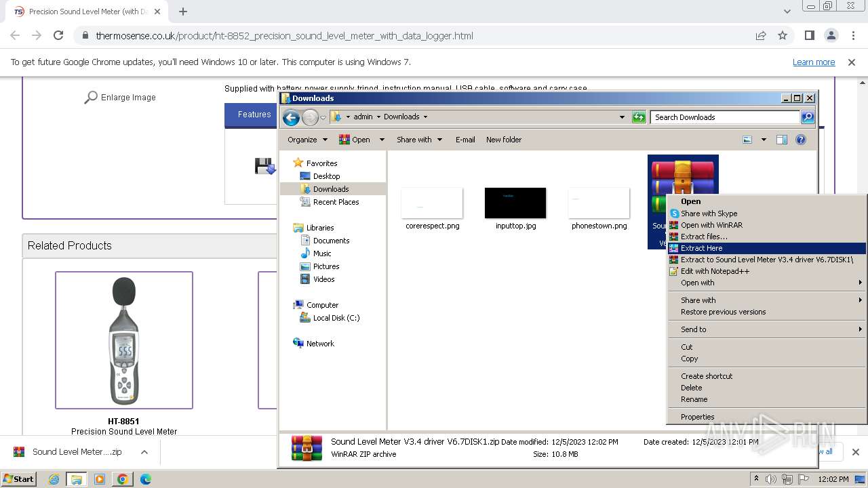Click the Enlarge Image magnifier link

(120, 98)
